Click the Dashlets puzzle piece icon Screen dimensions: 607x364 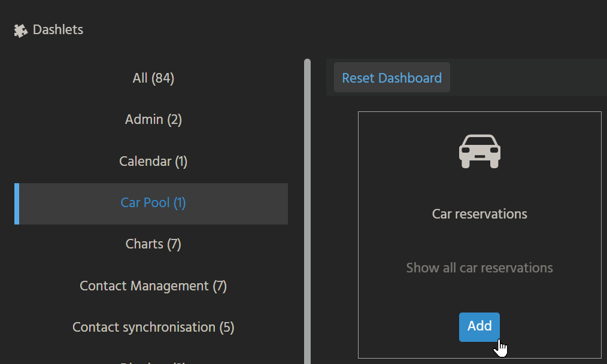pyautogui.click(x=21, y=31)
